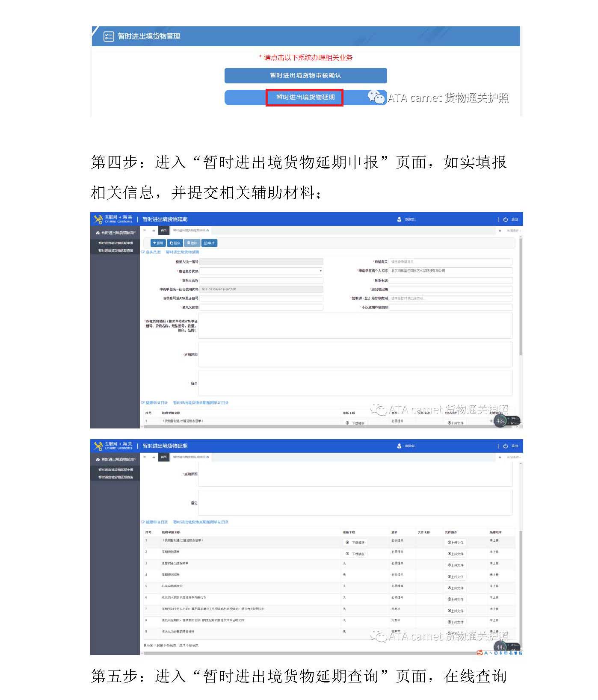Click 上传文件 for row 3 in attachment table
The height and width of the screenshot is (700, 598).
coord(456,565)
